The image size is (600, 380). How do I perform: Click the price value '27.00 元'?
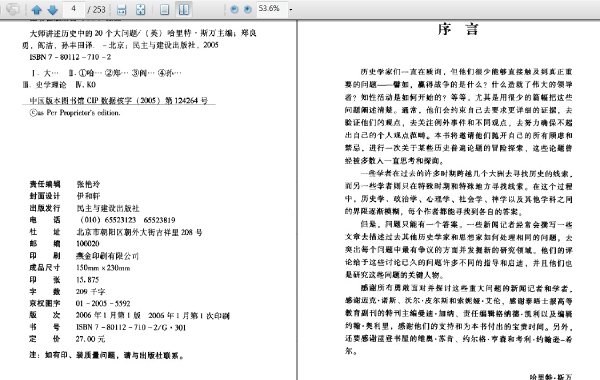pyautogui.click(x=90, y=339)
